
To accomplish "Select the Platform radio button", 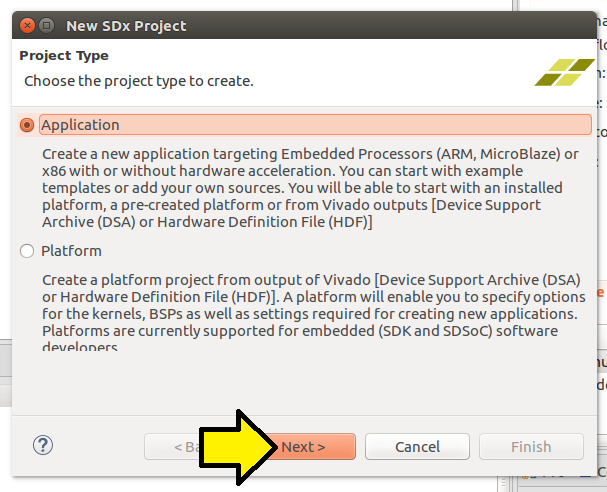I will tap(27, 251).
